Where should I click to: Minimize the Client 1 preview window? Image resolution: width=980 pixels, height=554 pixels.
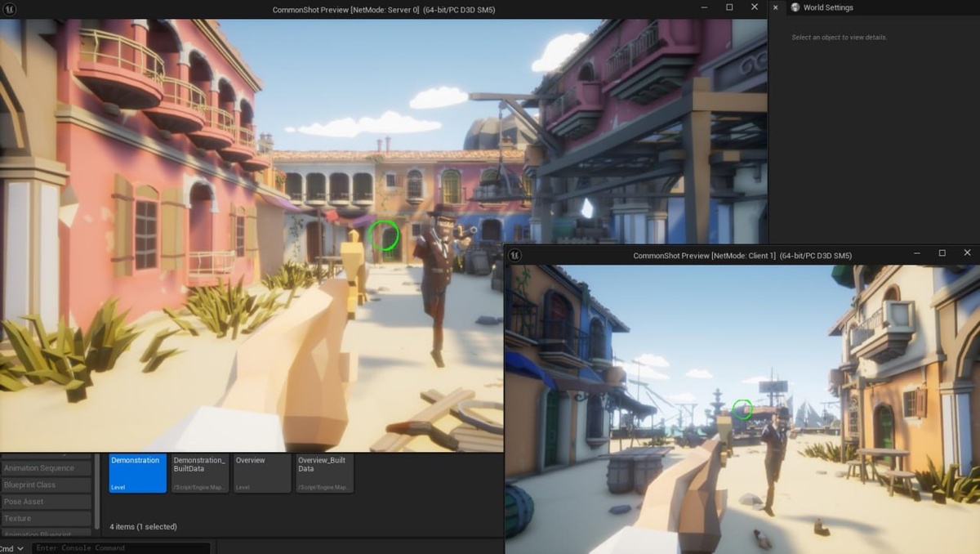click(x=917, y=253)
